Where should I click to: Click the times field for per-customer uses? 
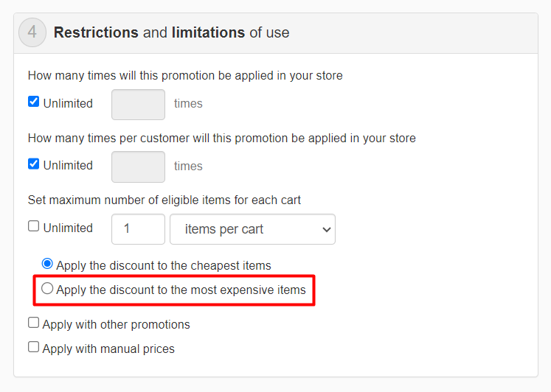pos(138,167)
